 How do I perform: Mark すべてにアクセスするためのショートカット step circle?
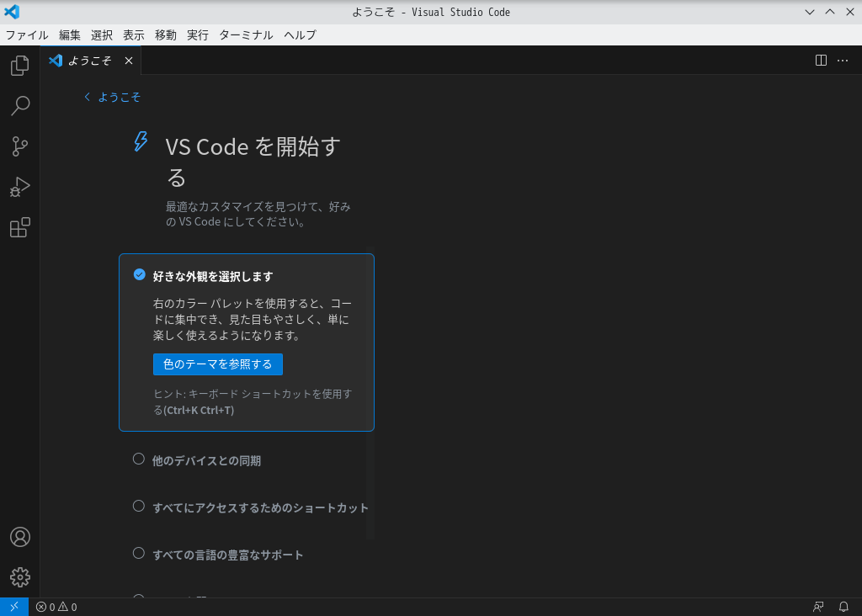[x=139, y=506]
